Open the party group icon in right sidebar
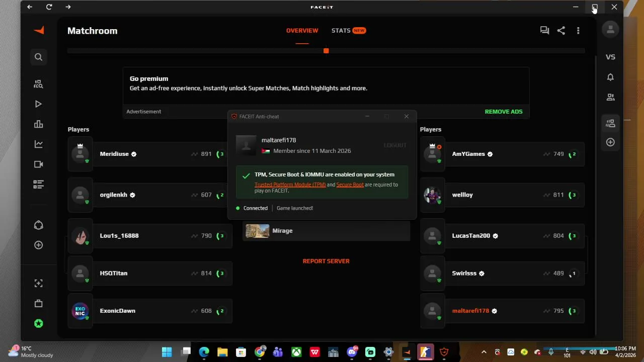 [x=610, y=123]
